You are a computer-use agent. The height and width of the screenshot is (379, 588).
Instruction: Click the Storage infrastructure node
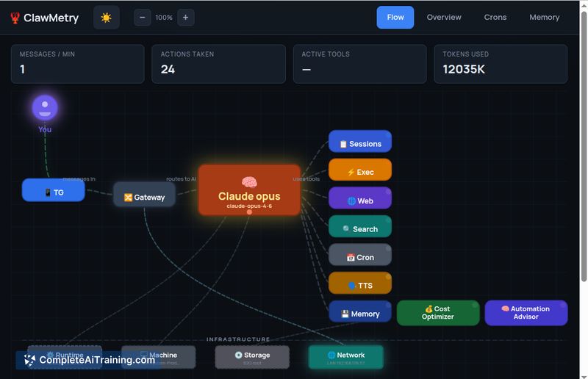tap(252, 357)
